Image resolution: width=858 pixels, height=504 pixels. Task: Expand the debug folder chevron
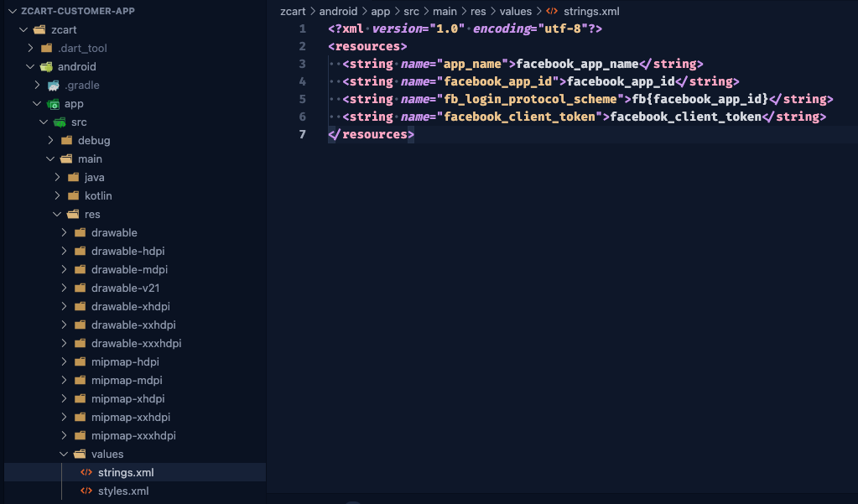tap(51, 141)
